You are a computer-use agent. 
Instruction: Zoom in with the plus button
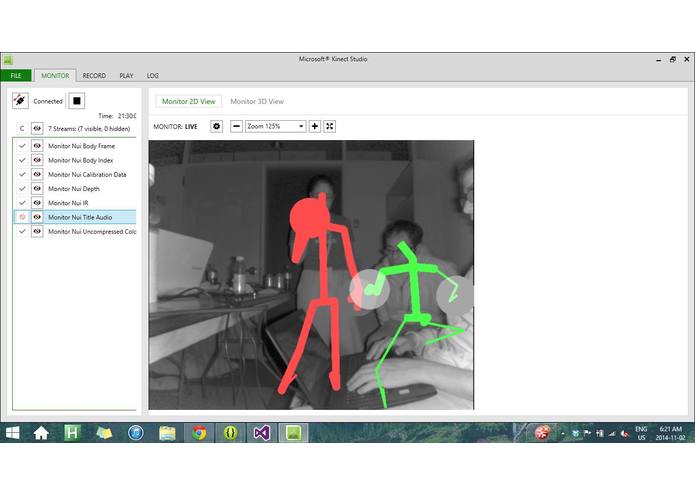pyautogui.click(x=314, y=126)
